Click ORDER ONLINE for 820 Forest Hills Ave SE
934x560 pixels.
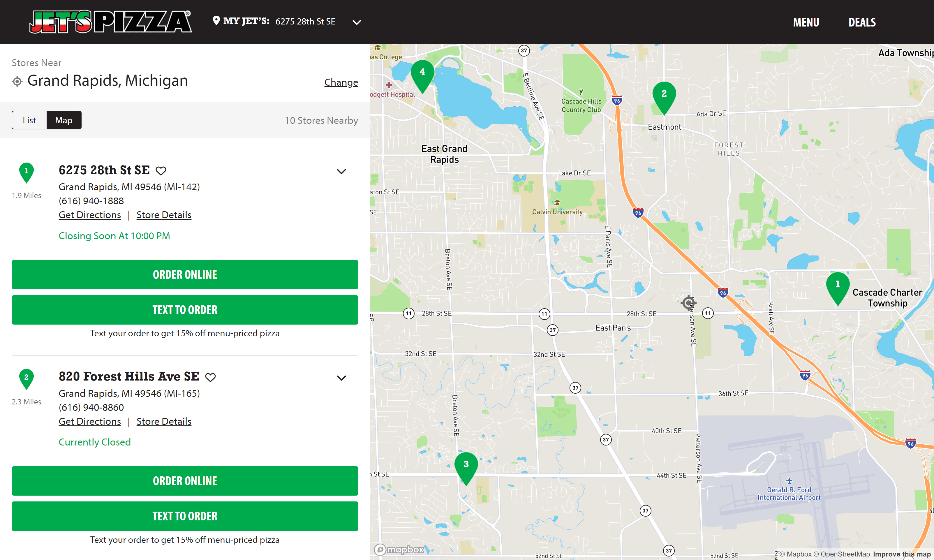185,481
